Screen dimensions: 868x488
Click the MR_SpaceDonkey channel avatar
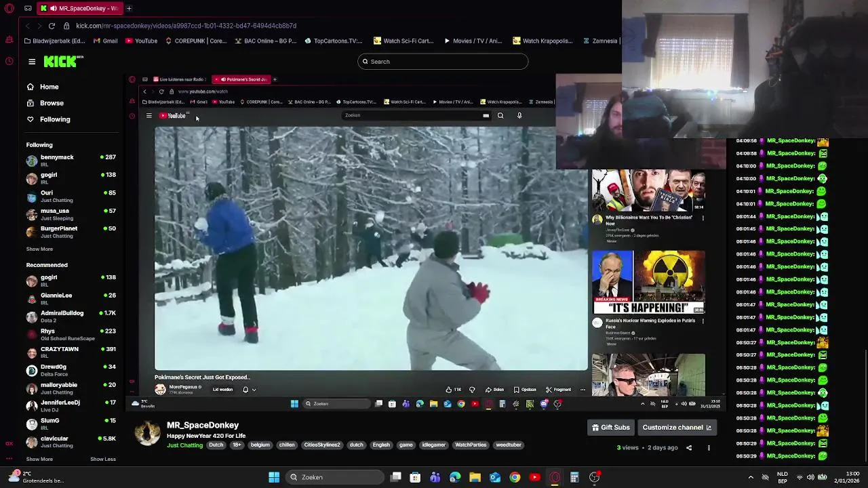coord(147,432)
